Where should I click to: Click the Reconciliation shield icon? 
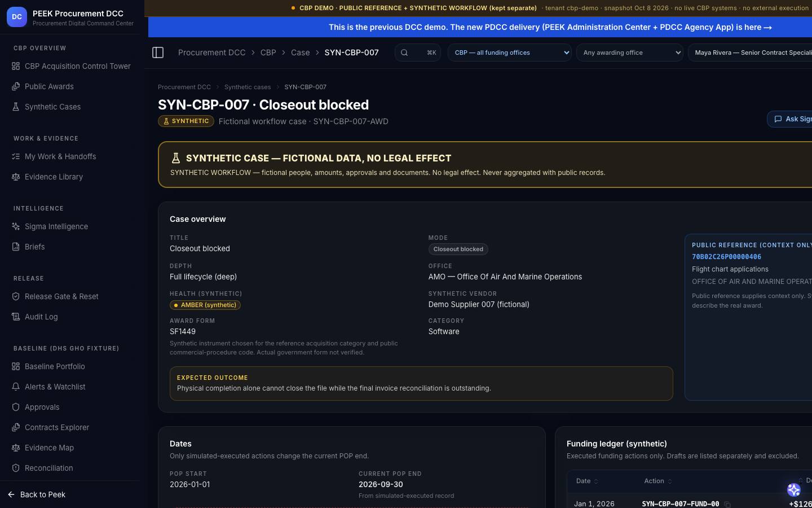16,468
